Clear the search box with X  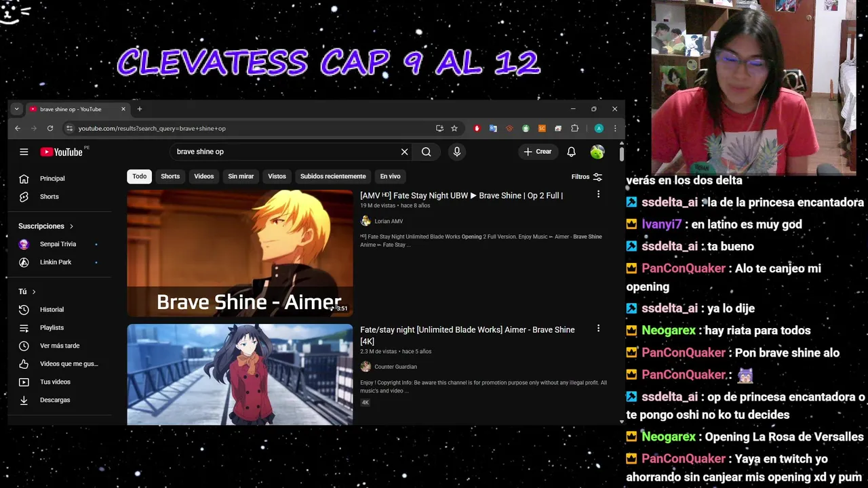click(404, 152)
